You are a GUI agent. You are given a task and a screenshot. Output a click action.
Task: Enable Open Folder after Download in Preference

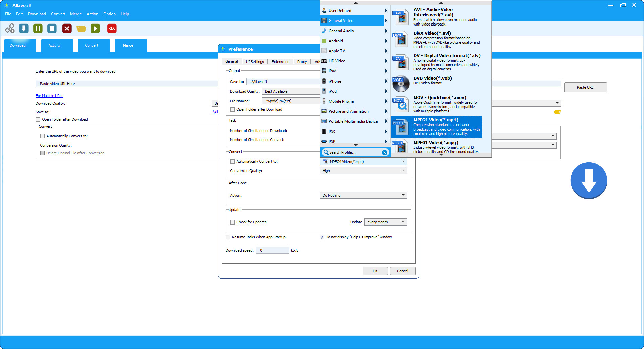[232, 109]
